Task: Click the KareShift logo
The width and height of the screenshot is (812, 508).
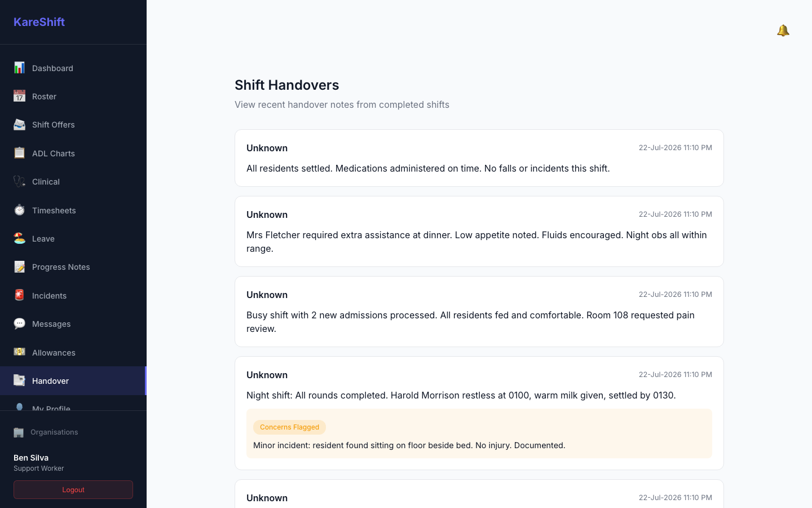Action: tap(39, 22)
